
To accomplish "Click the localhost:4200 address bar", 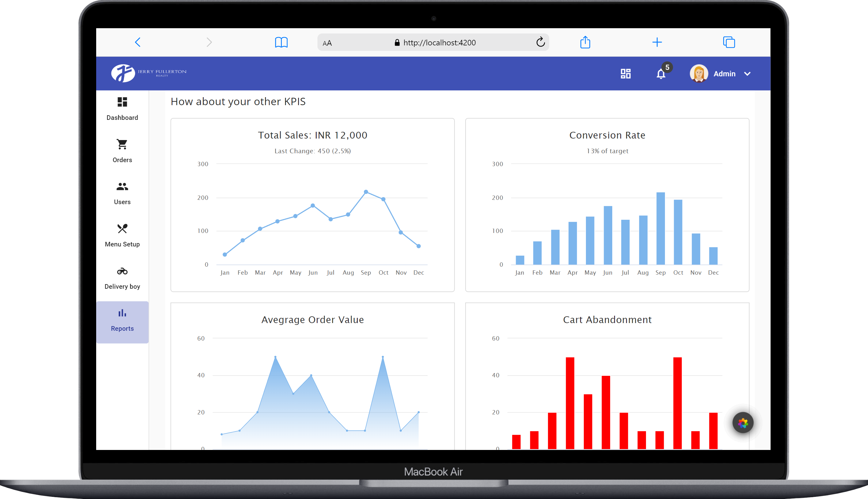I will pyautogui.click(x=433, y=42).
